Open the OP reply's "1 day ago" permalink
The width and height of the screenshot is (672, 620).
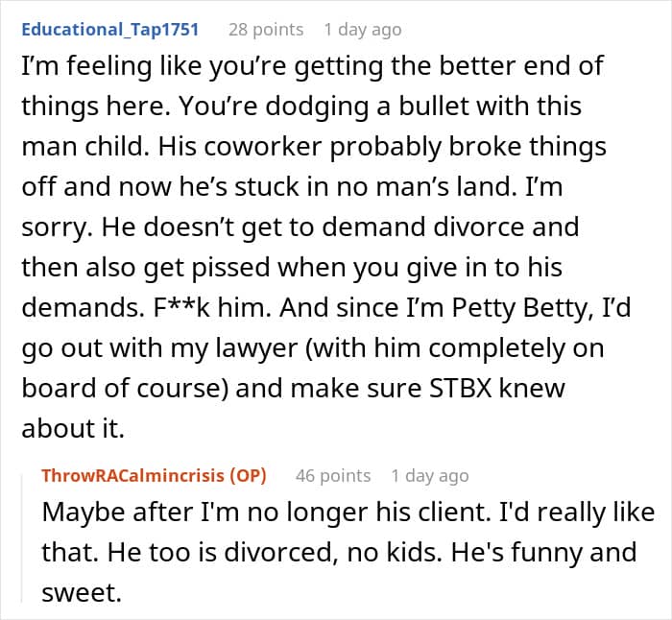(x=430, y=475)
